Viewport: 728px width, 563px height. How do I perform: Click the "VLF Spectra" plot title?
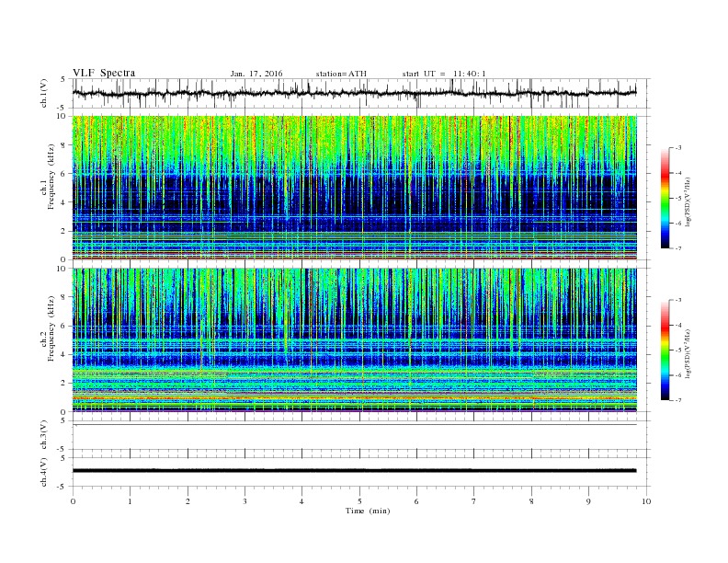104,73
